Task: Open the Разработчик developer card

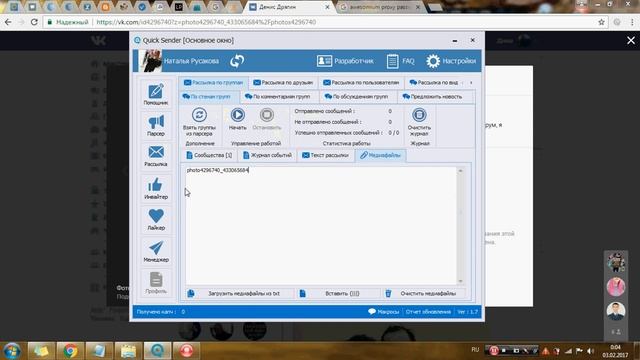Action: [x=345, y=61]
